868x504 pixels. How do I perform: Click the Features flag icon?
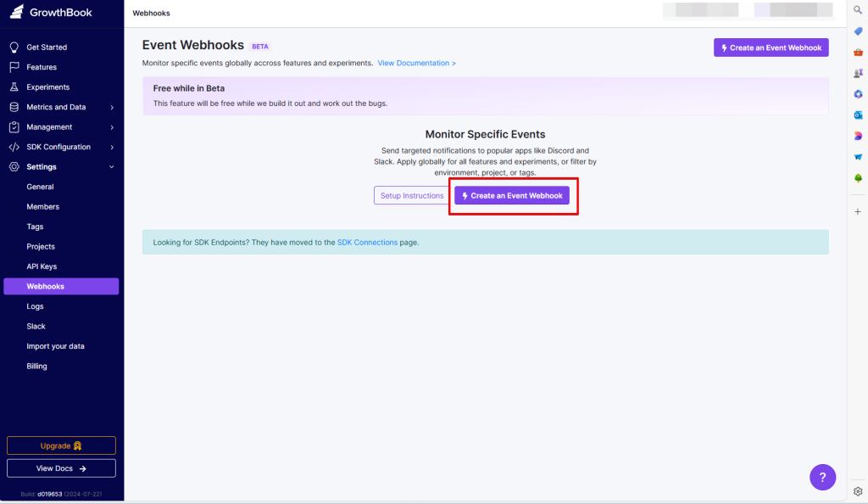[x=14, y=67]
